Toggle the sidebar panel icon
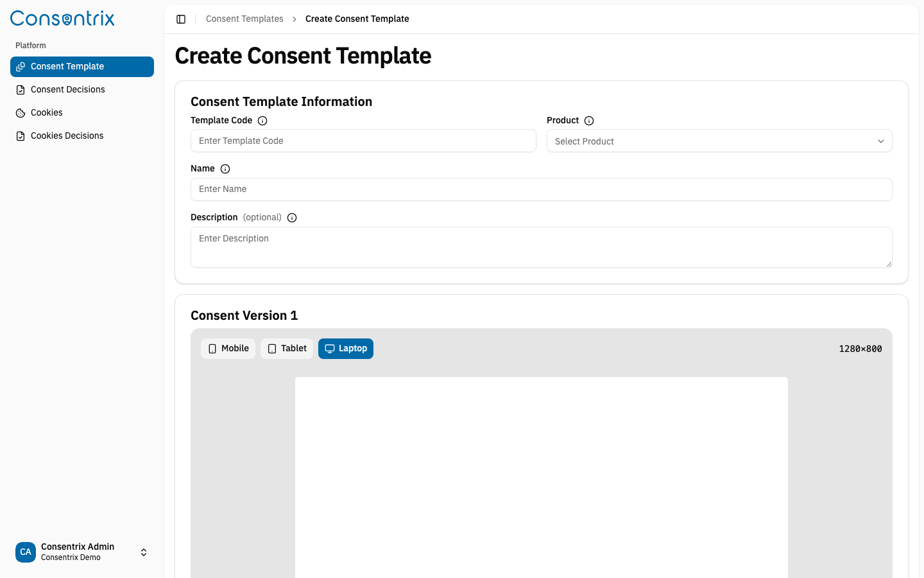This screenshot has width=924, height=578. point(181,19)
